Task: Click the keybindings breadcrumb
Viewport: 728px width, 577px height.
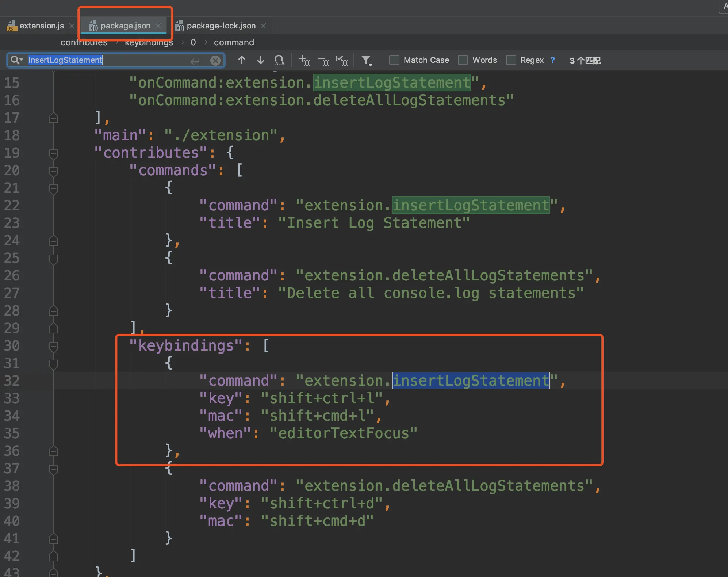Action: pos(149,42)
